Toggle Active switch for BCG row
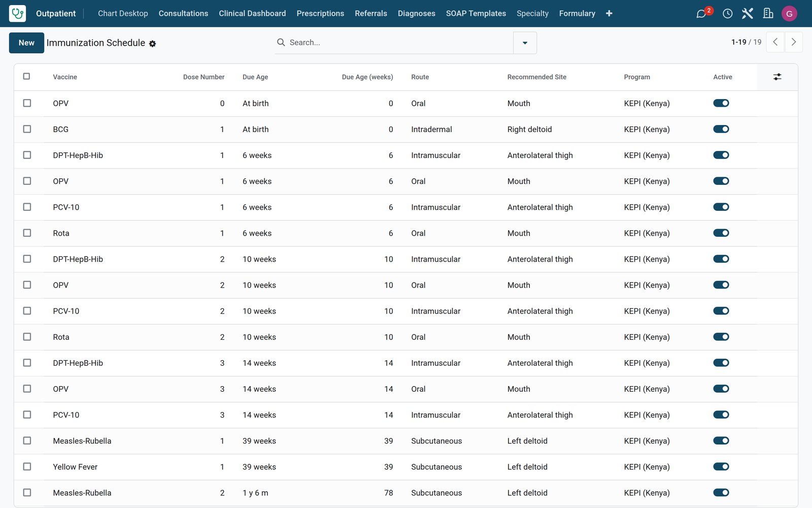The image size is (812, 508). (721, 129)
